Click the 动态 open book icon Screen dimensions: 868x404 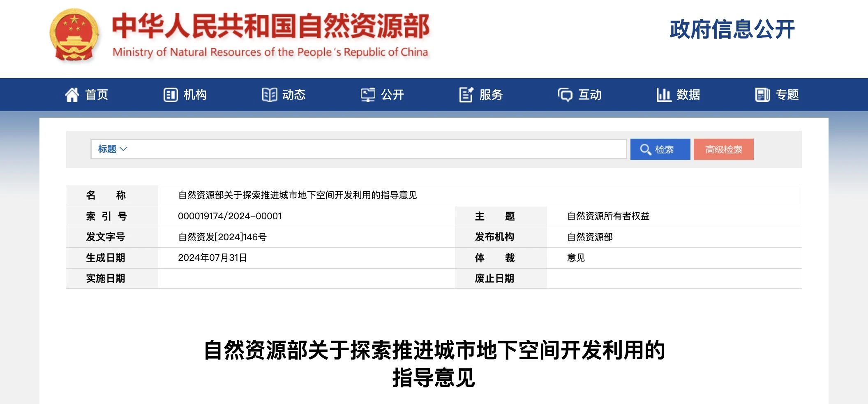[x=269, y=95]
